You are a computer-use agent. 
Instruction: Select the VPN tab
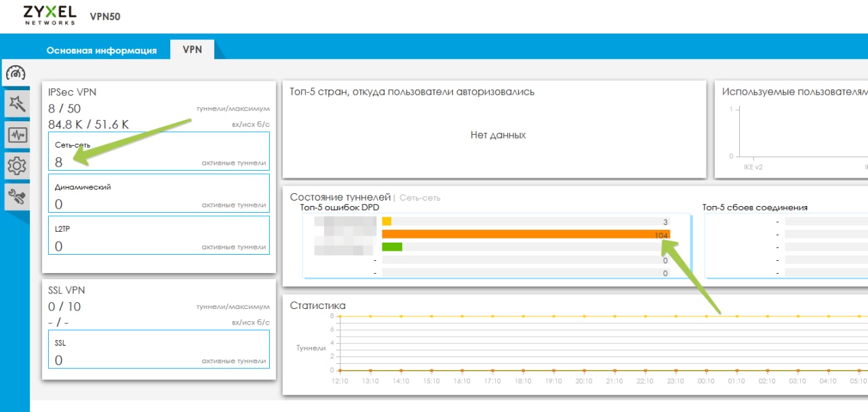[x=192, y=49]
